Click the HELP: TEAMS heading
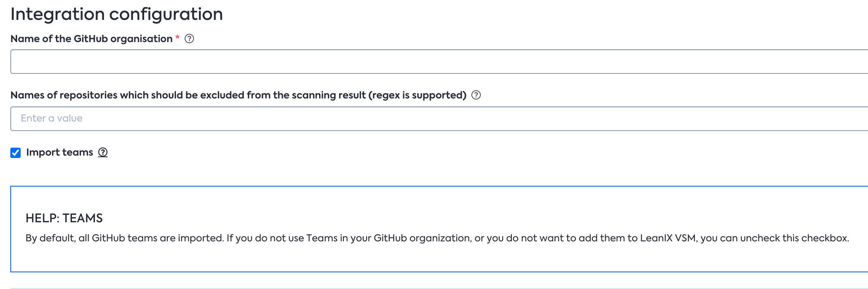The image size is (868, 289). click(x=64, y=218)
